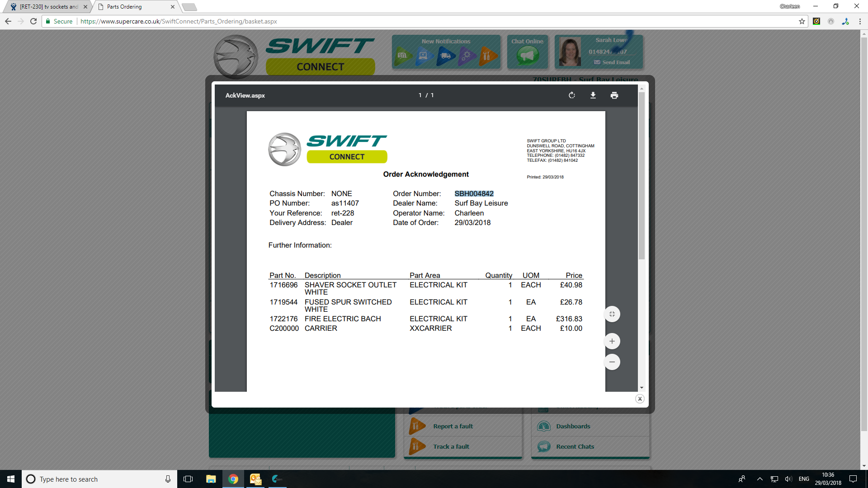
Task: Open File Explorer from taskbar
Action: pos(211,479)
